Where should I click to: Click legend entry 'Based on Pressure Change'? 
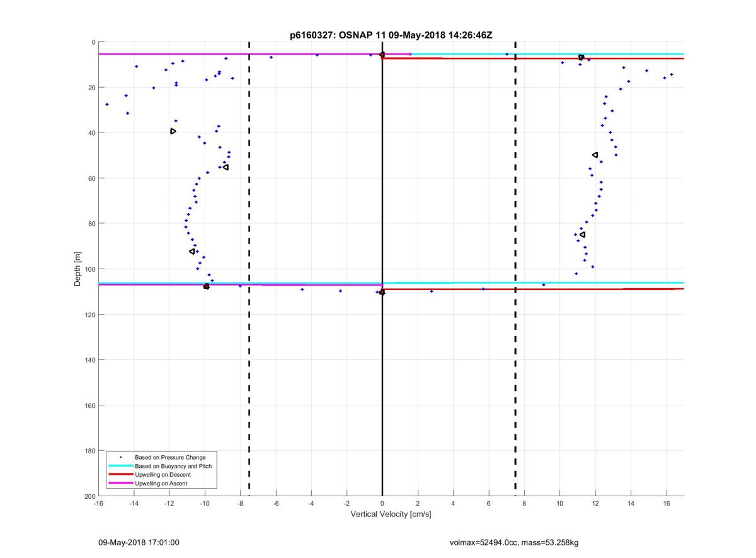170,457
